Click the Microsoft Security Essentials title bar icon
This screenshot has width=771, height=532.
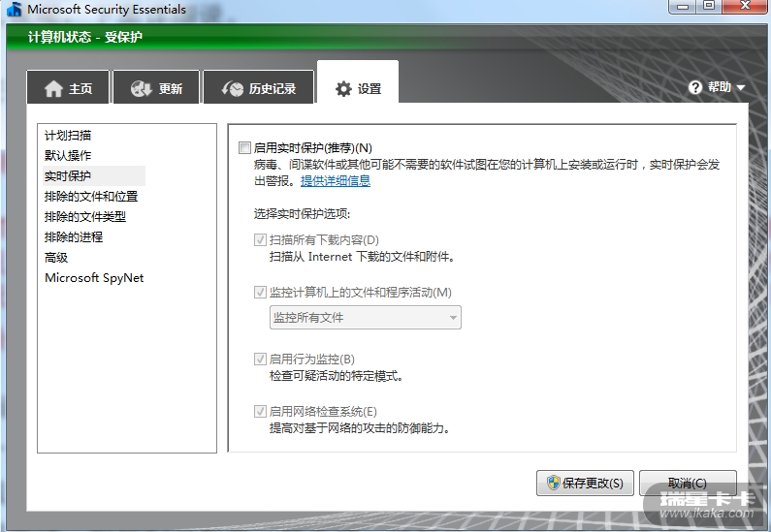click(15, 9)
